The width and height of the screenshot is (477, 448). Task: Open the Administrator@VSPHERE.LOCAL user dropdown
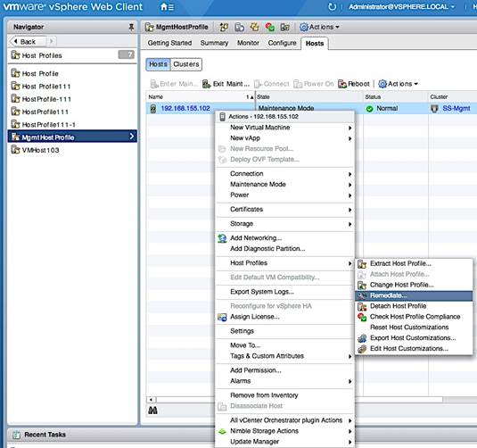(401, 7)
